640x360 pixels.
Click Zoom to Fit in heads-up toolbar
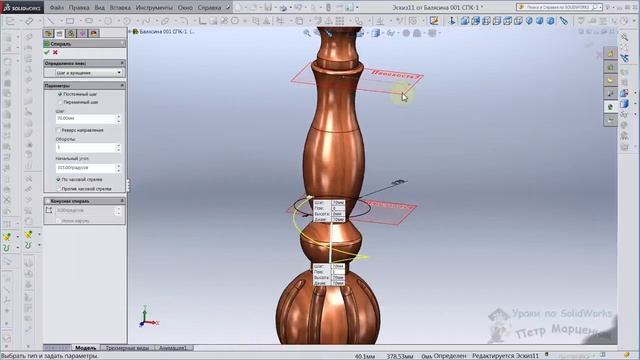tap(307, 33)
